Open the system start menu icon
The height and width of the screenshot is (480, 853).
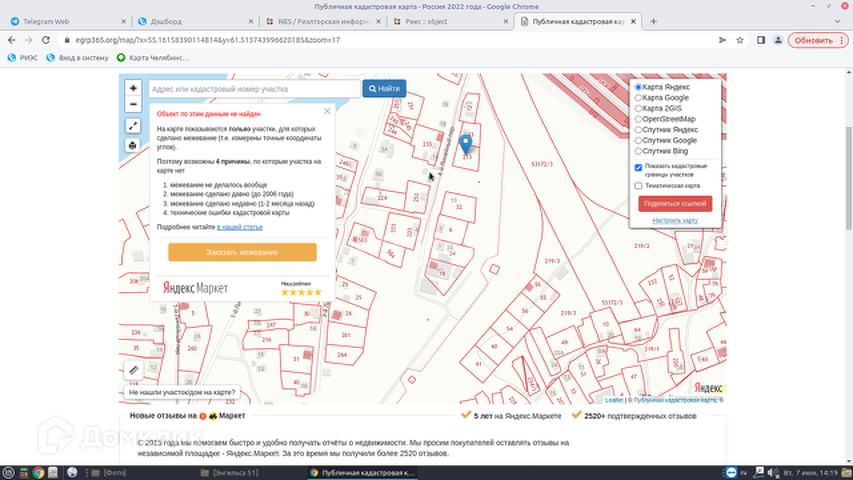8,472
